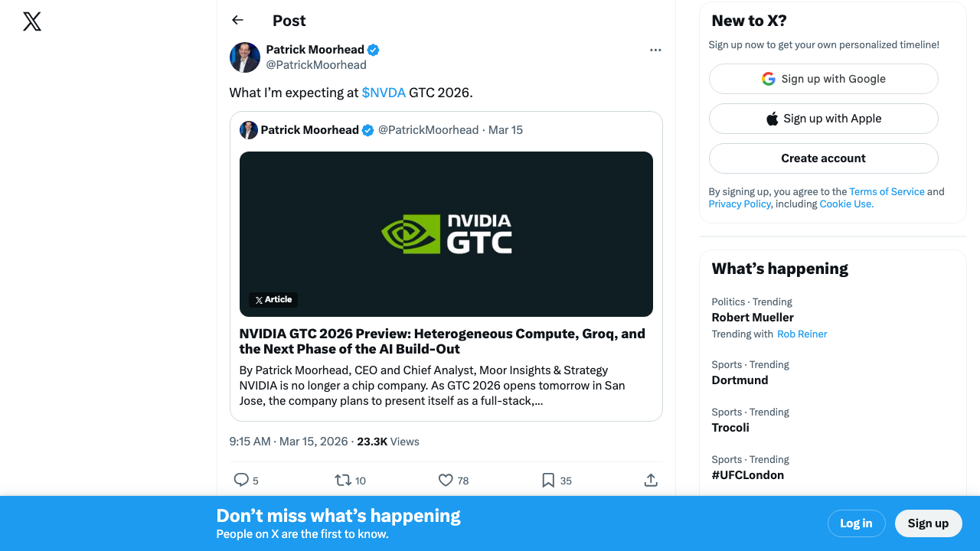This screenshot has width=980, height=551.
Task: Sign up with Google button
Action: point(823,79)
